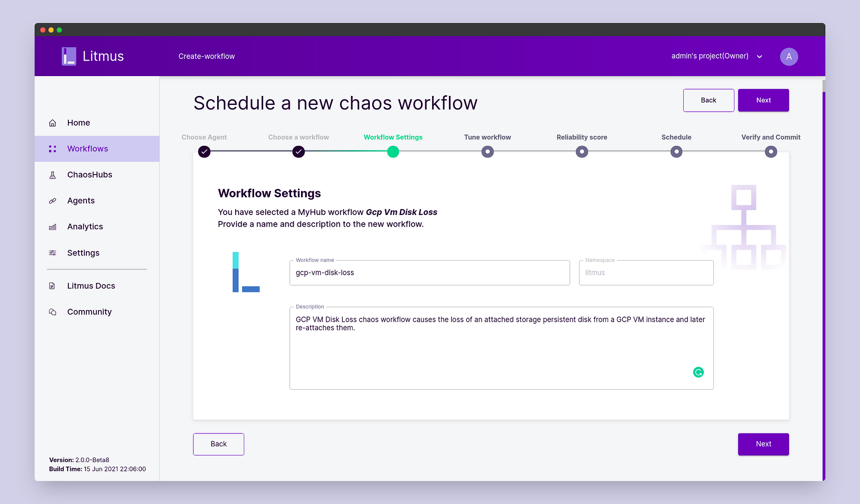
Task: Click the active Workflow Settings step circle
Action: pos(393,152)
